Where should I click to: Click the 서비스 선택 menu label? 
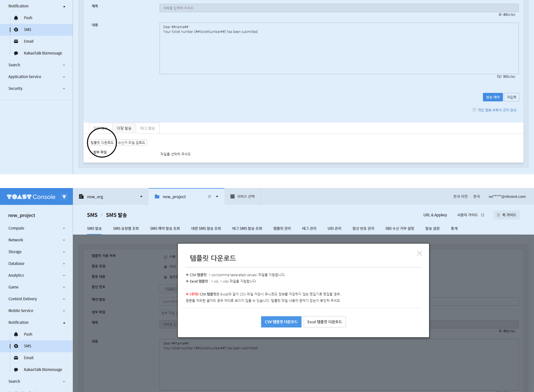click(246, 196)
